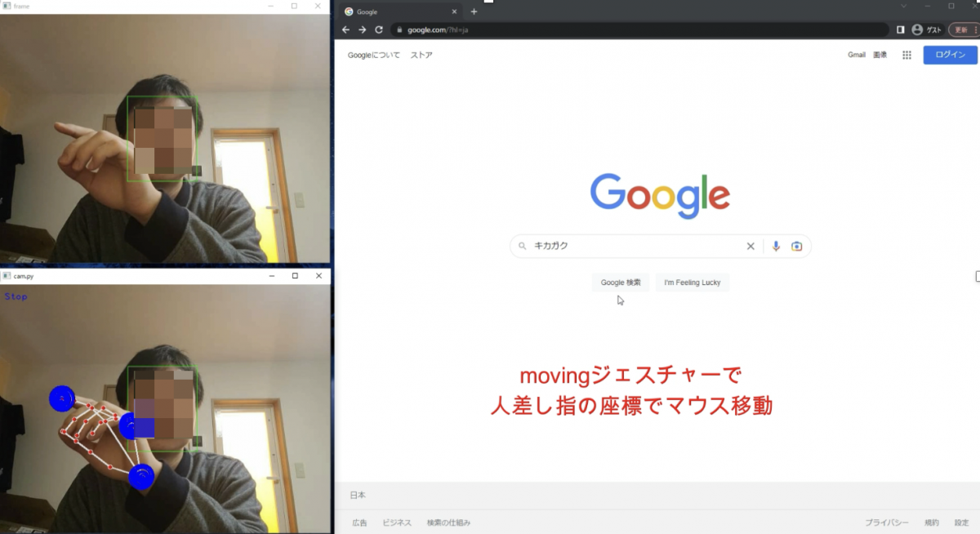Click the frame window title bar icon
The image size is (980, 534).
click(7, 6)
